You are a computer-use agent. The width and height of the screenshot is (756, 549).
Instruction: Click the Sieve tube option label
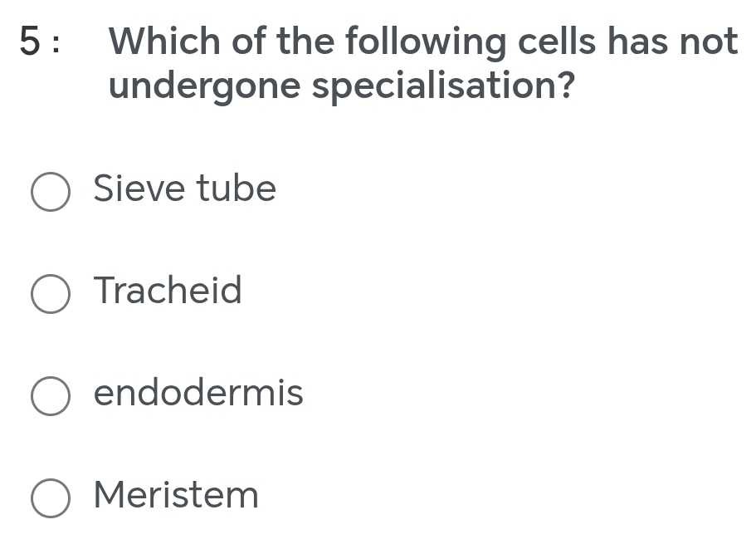coord(184,189)
